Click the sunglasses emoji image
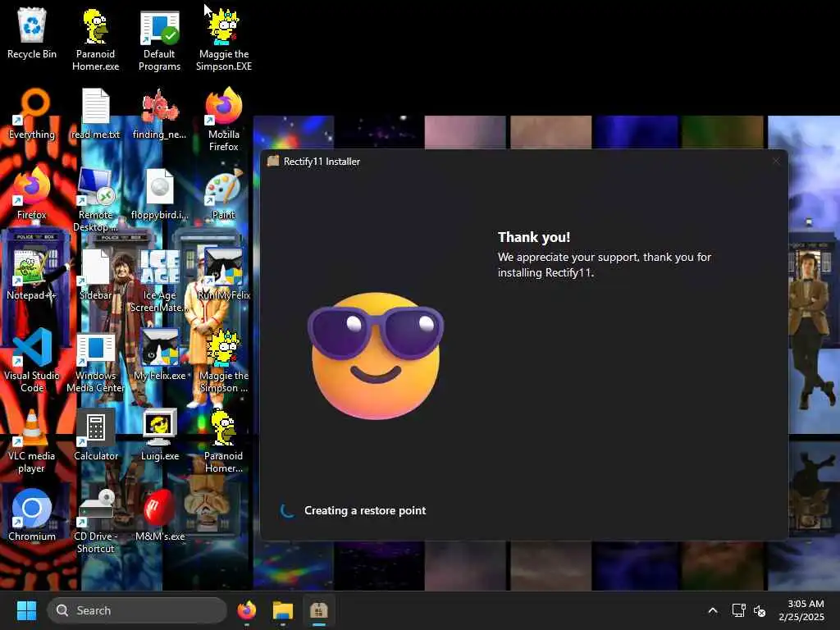840x630 pixels. pyautogui.click(x=376, y=356)
